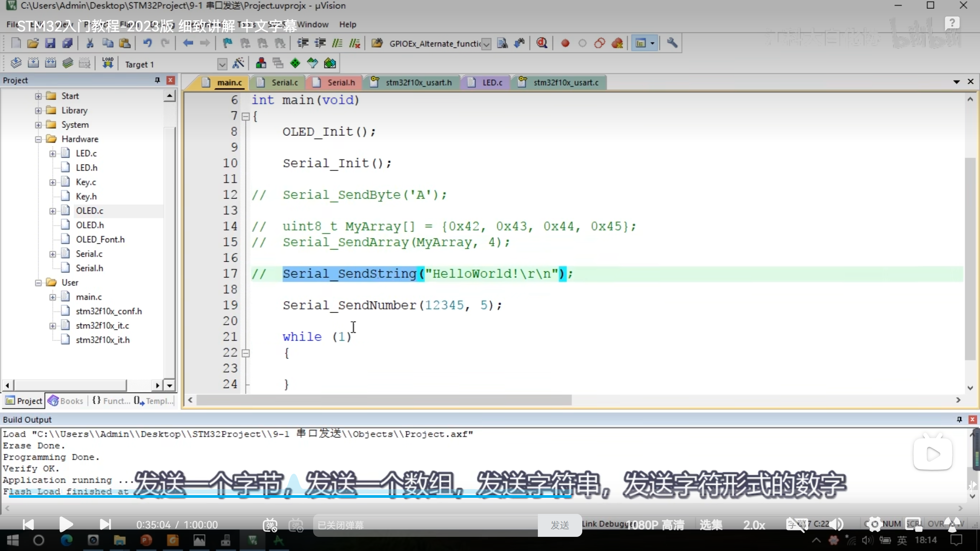Click the Download to flash LOAD icon

pos(108,63)
